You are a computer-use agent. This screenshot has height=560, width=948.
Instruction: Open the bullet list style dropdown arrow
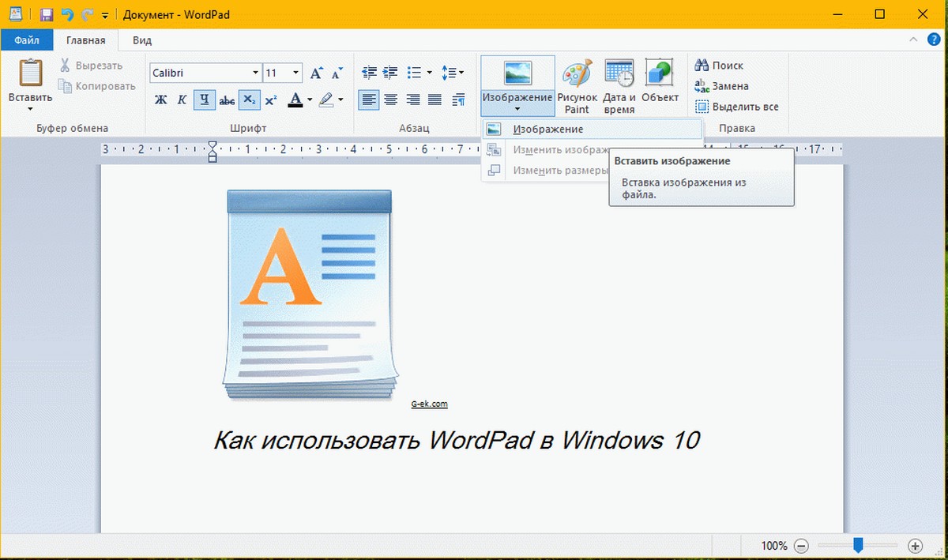pyautogui.click(x=429, y=73)
